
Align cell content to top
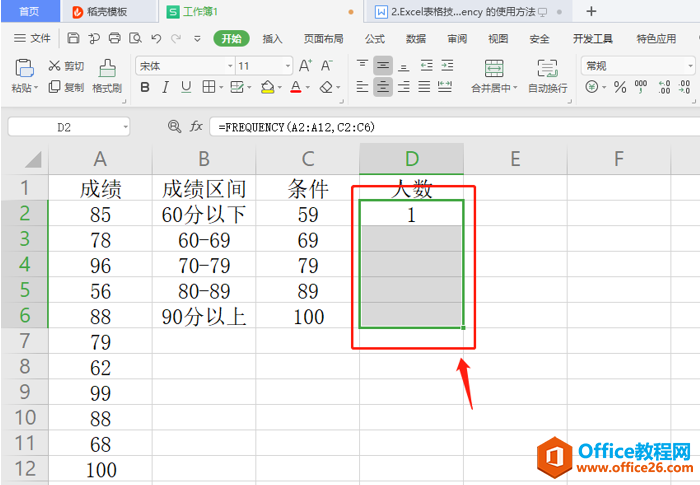tap(362, 65)
